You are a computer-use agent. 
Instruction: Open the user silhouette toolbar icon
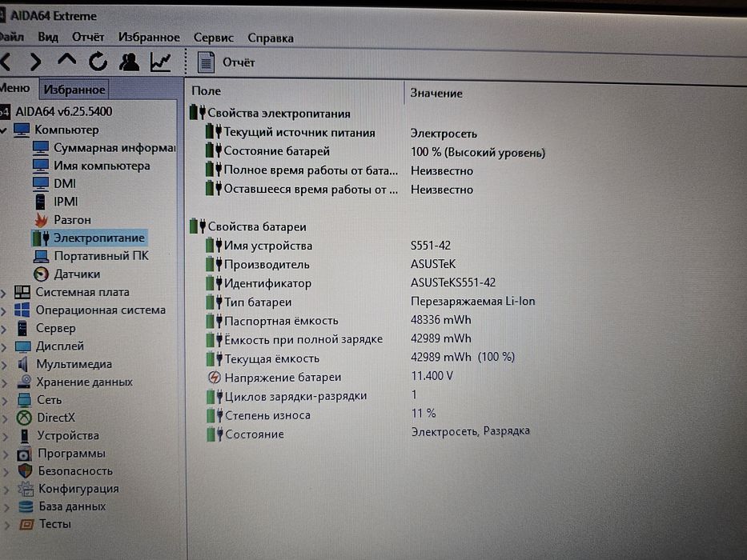coord(129,62)
